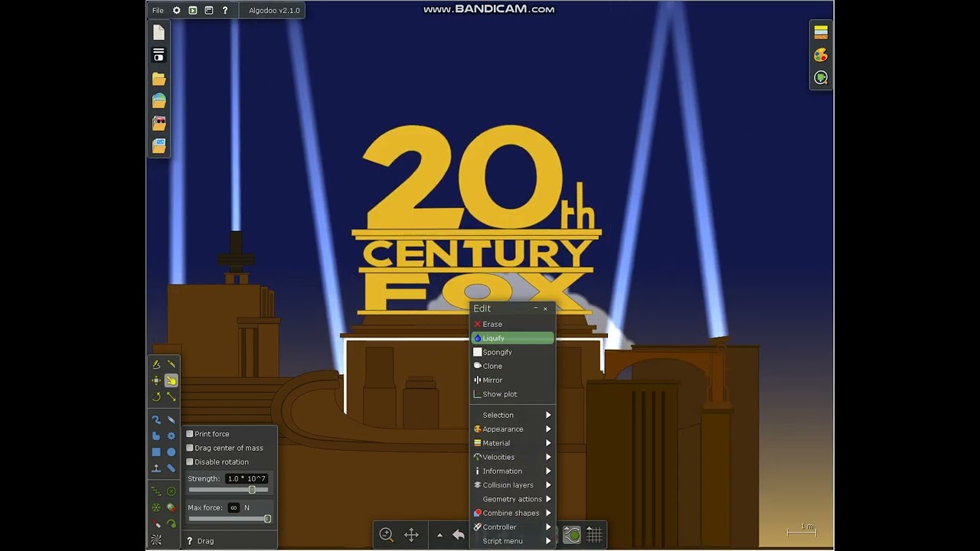Select the Texture tool

tap(156, 540)
